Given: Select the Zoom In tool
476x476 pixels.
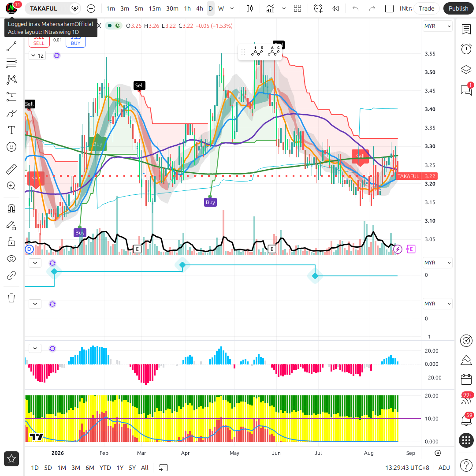Looking at the screenshot, I should [11, 186].
